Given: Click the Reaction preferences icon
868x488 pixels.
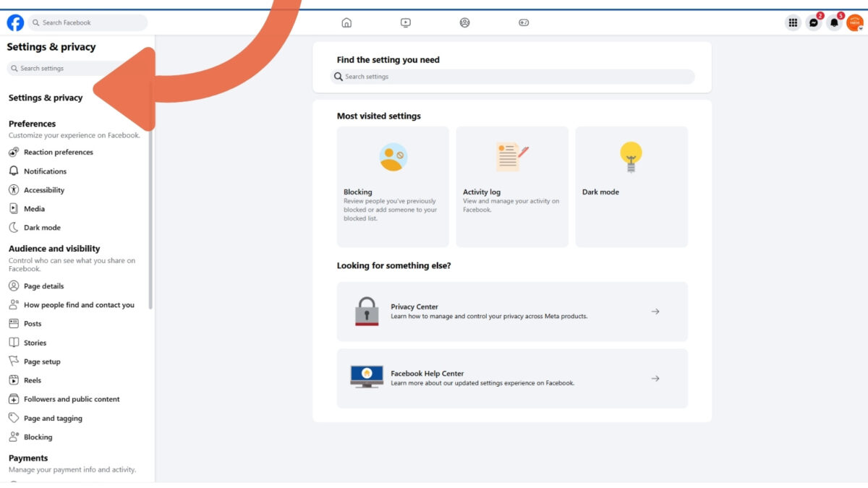Looking at the screenshot, I should pos(14,153).
